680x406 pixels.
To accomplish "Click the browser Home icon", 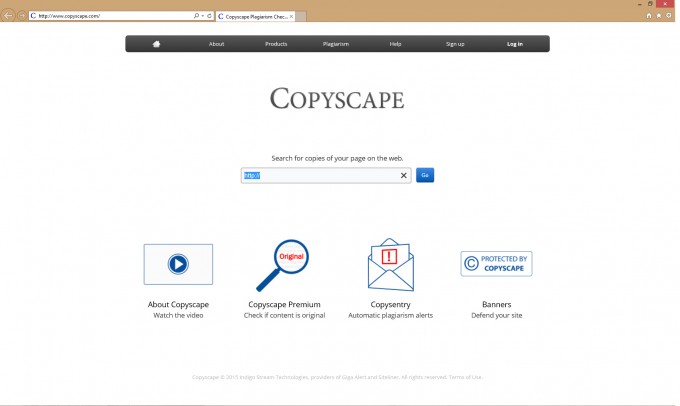I will [649, 16].
